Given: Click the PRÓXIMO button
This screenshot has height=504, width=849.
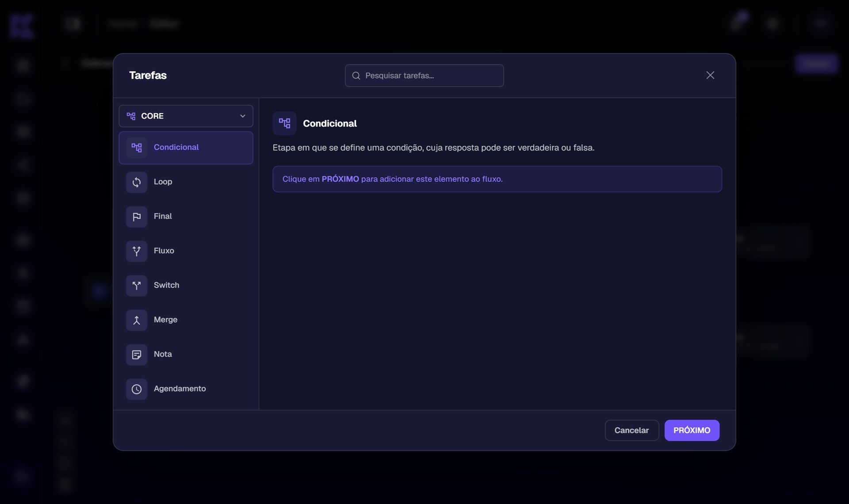Looking at the screenshot, I should pyautogui.click(x=692, y=430).
